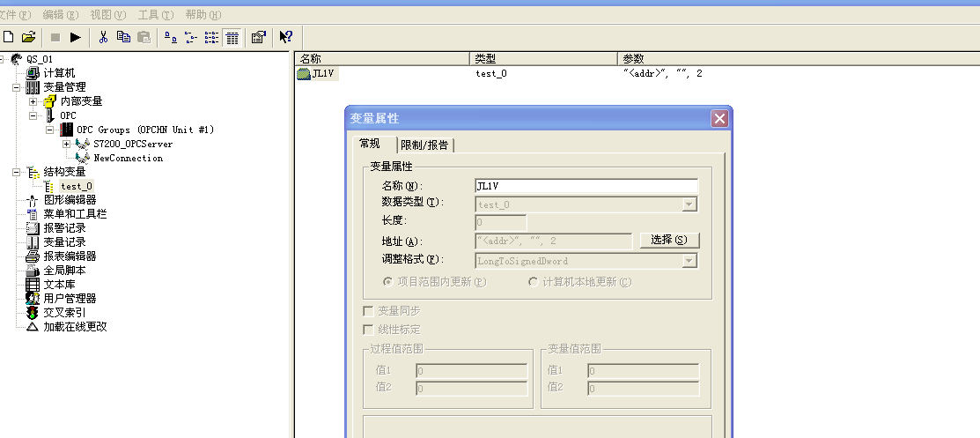Image resolution: width=980 pixels, height=438 pixels.
Task: Select 内部变量 tree node
Action: pos(81,101)
